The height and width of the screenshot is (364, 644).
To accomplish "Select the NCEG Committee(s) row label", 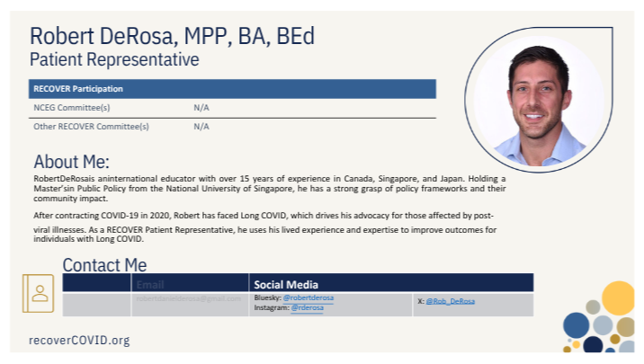I will (x=72, y=108).
